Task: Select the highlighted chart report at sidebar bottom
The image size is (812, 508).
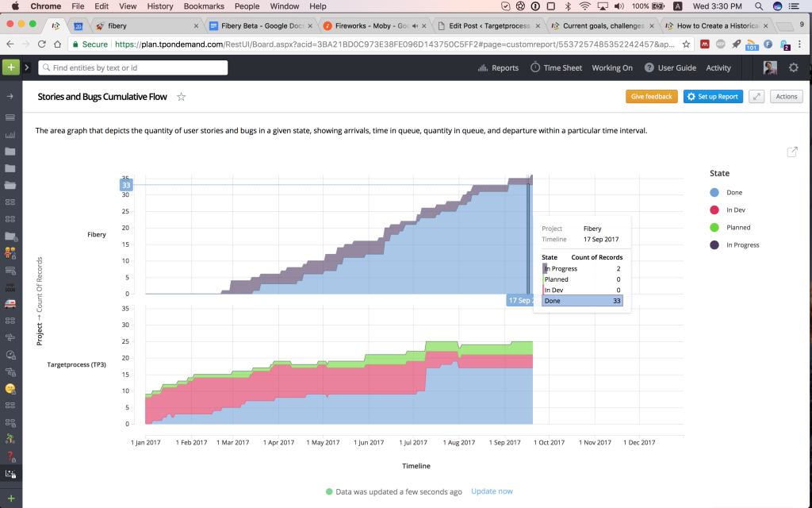Action: coord(10,474)
